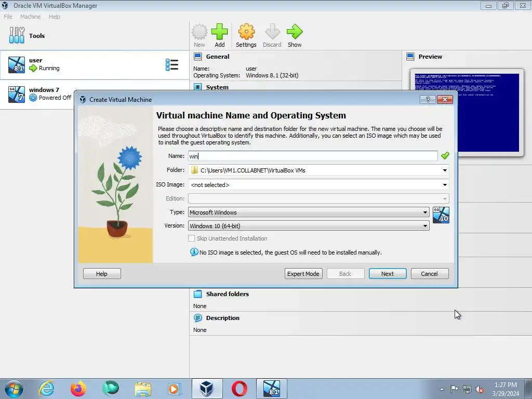Launch Firefox from taskbar
Image resolution: width=532 pixels, height=399 pixels.
tap(78, 389)
